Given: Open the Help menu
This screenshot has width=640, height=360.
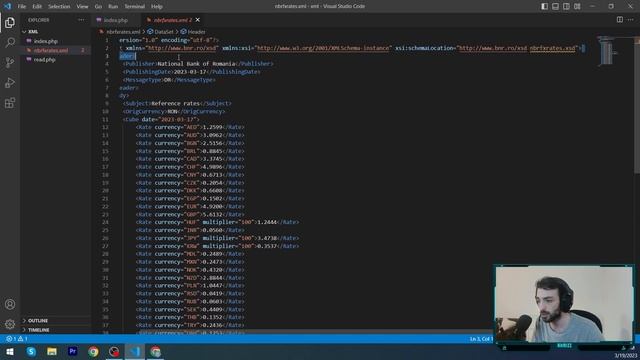Looking at the screenshot, I should pos(157,6).
